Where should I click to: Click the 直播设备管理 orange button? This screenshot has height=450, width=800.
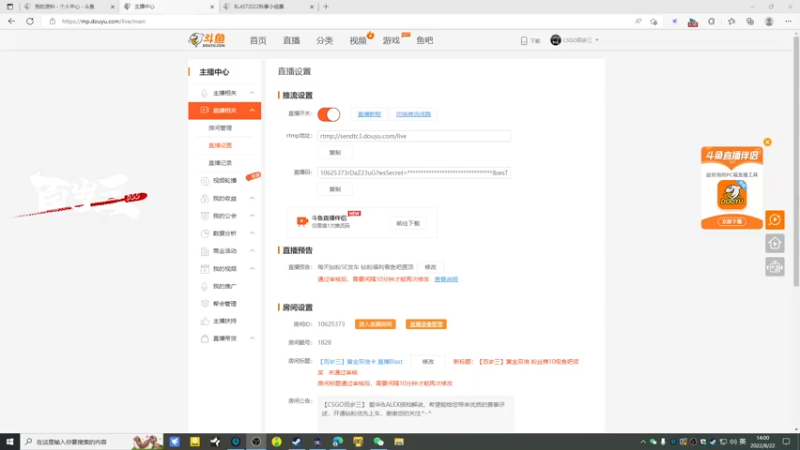tap(426, 324)
